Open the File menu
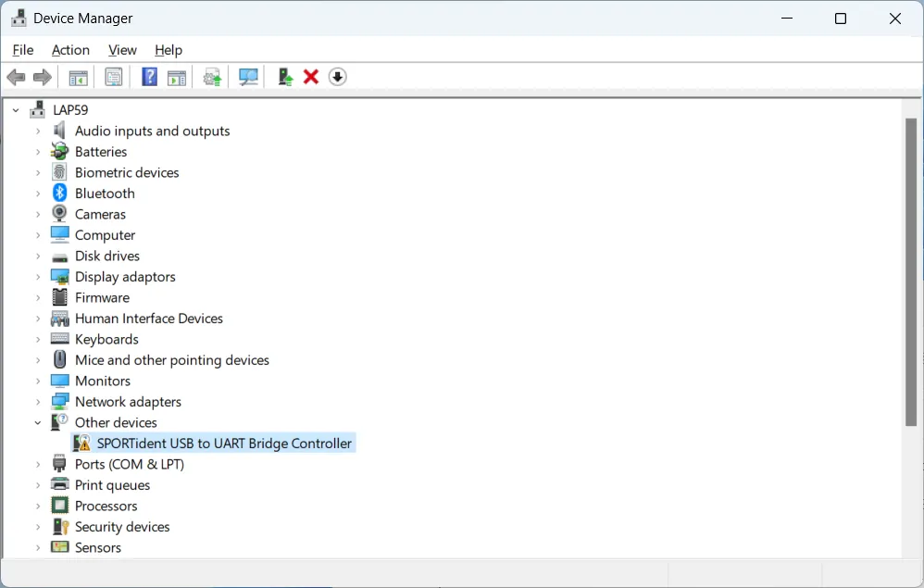 (23, 50)
